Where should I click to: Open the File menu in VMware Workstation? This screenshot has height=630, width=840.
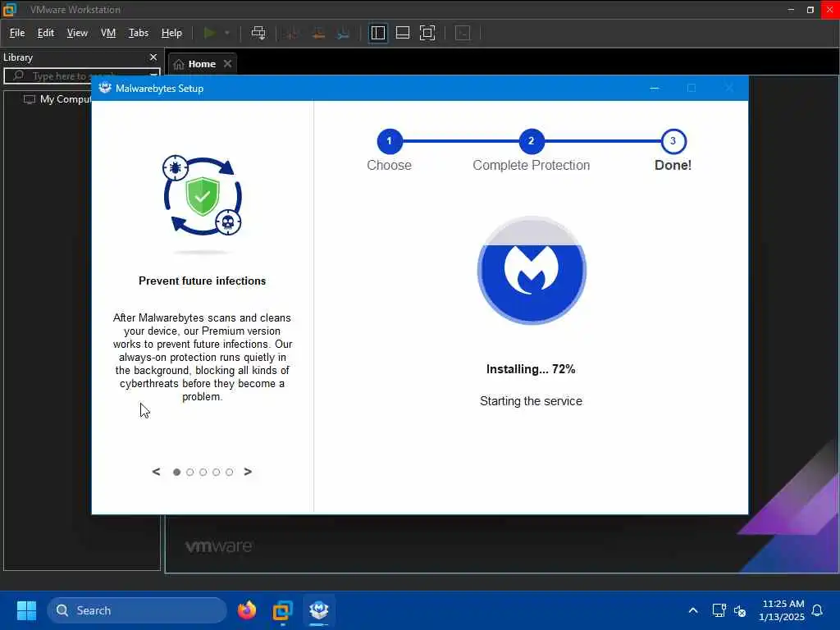click(17, 33)
